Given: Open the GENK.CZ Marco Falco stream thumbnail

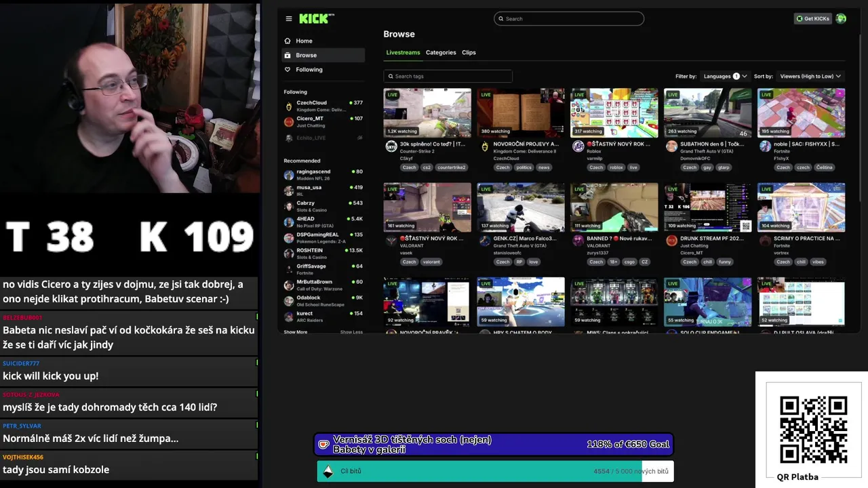Looking at the screenshot, I should click(521, 207).
